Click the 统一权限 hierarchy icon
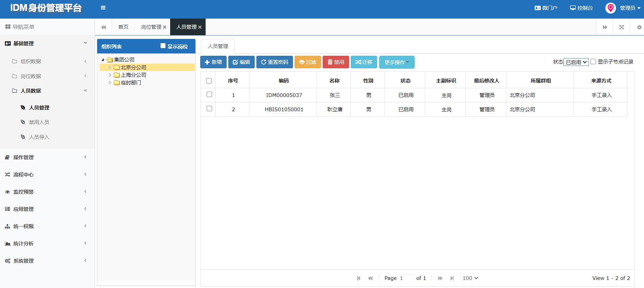This screenshot has height=288, width=644. pos(7,226)
